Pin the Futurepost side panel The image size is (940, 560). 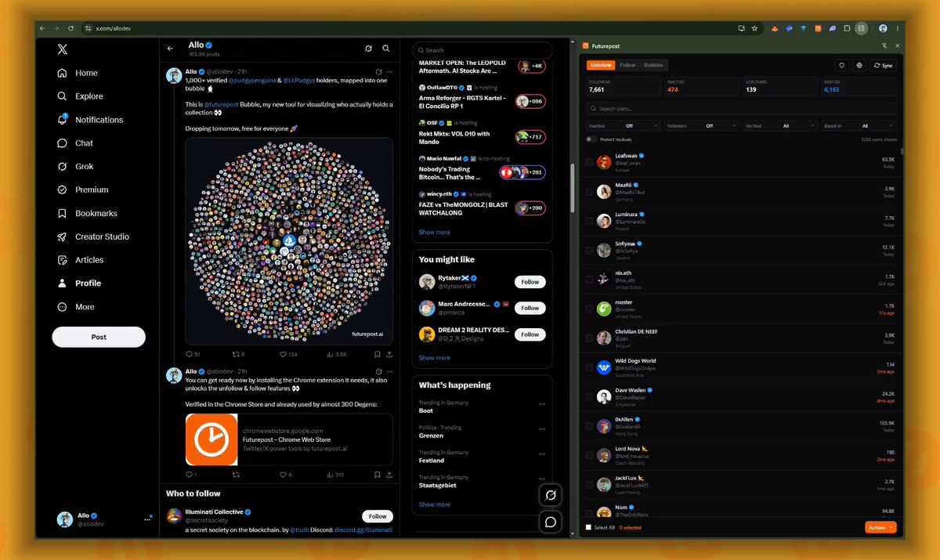(884, 46)
